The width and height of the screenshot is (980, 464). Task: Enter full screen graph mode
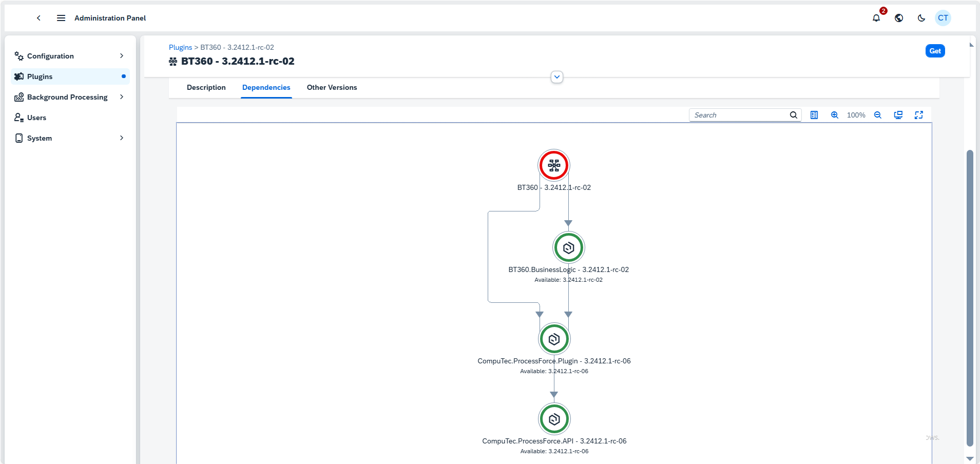click(919, 115)
